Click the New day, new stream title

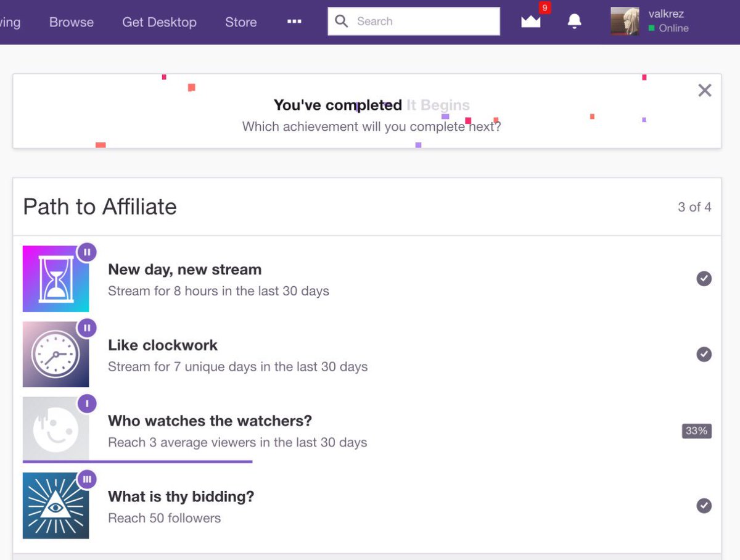point(184,270)
